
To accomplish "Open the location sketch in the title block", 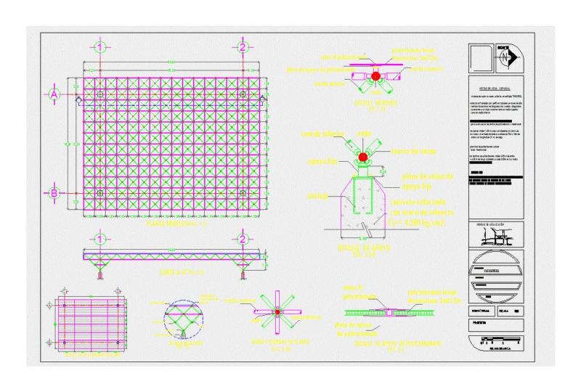I will (496, 236).
